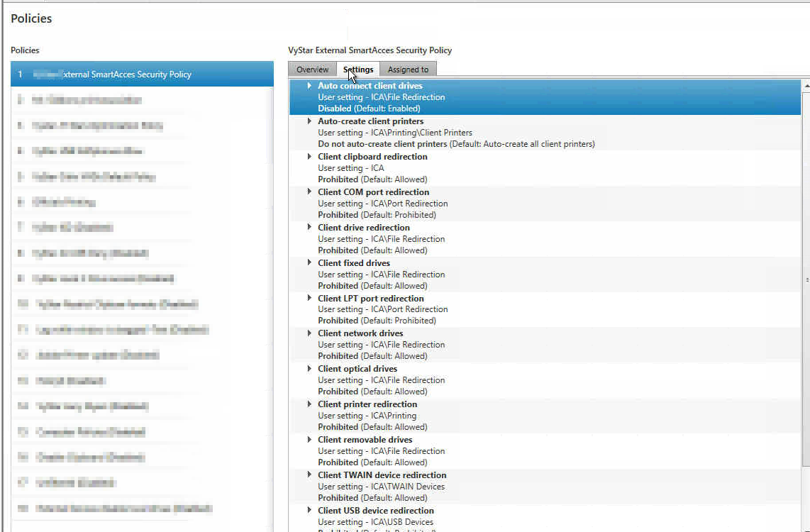Expand Client COM port redirection arrow
The height and width of the screenshot is (532, 810).
tap(309, 192)
